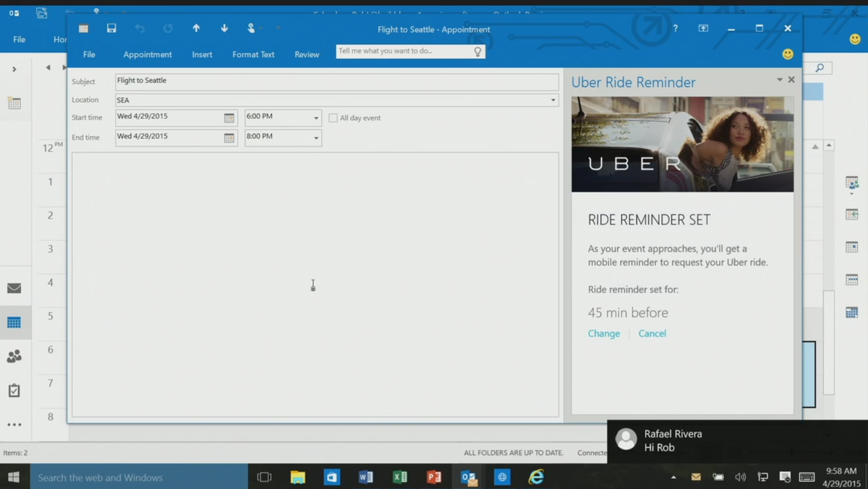Open the Word icon on the taskbar
Screen dimensions: 868x489
366,477
